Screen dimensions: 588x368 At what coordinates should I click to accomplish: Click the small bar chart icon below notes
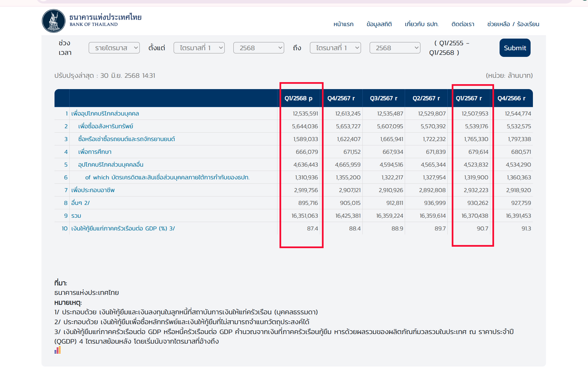(x=57, y=350)
